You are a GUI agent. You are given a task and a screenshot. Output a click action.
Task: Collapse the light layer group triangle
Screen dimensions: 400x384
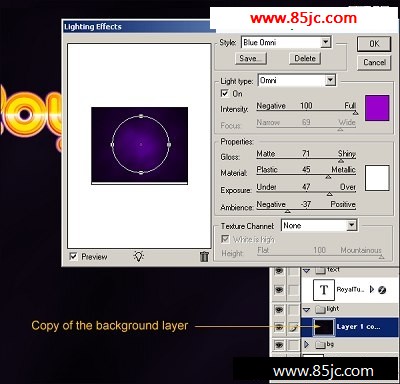(306, 310)
